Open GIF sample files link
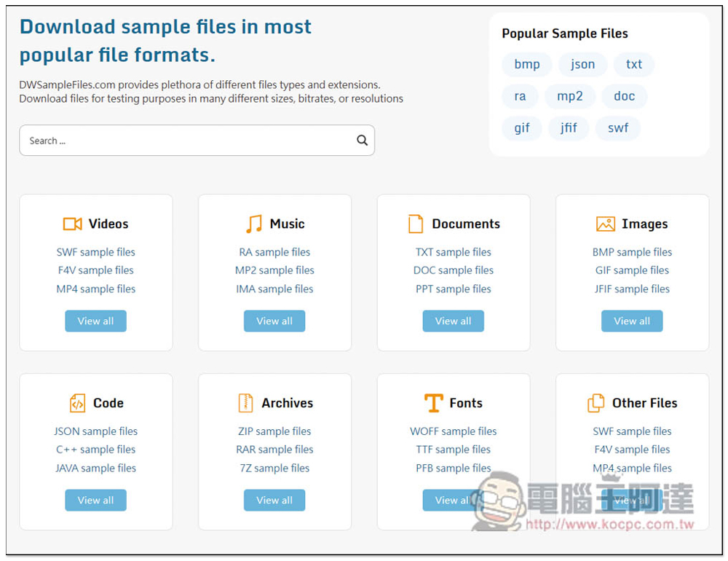728x561 pixels. pos(632,270)
